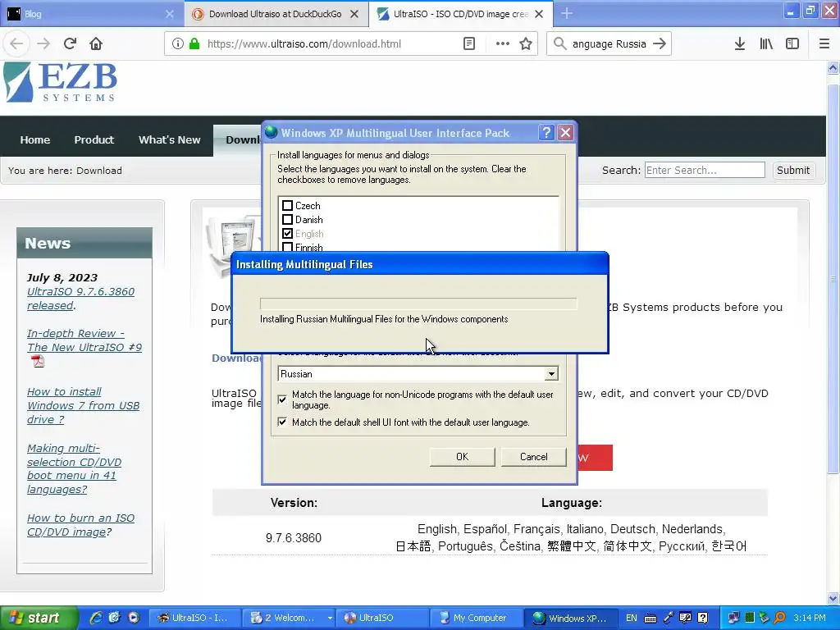
Task: Click Cancel in the MUI Pack dialog
Action: (533, 457)
